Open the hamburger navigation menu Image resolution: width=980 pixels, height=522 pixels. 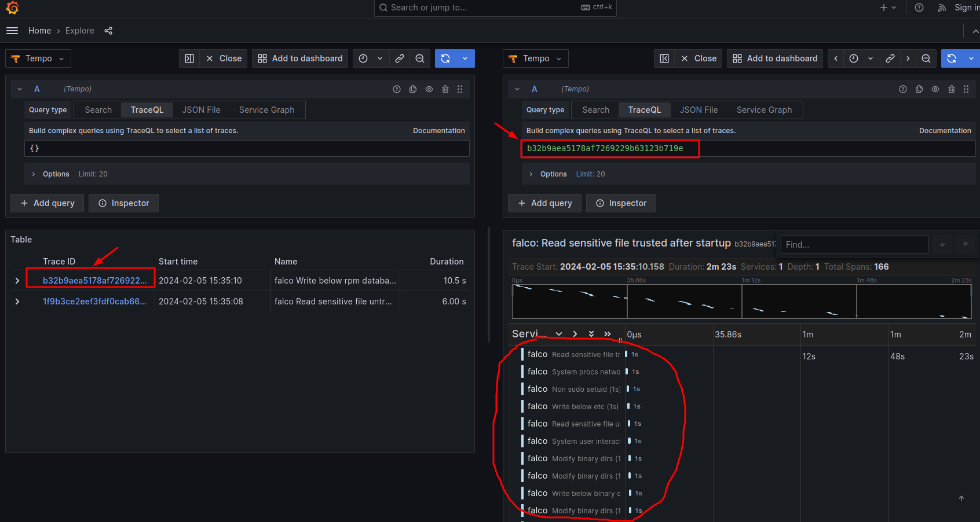(x=12, y=31)
